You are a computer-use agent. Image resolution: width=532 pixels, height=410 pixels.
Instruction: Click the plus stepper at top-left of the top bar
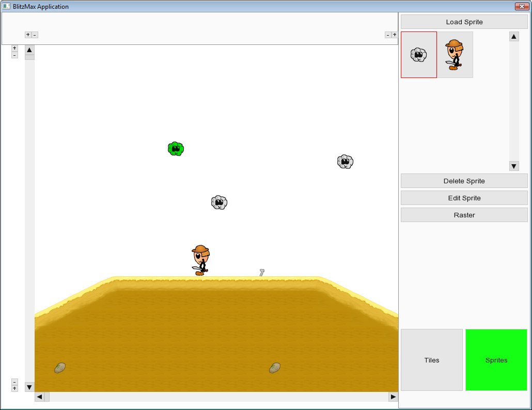(x=28, y=35)
